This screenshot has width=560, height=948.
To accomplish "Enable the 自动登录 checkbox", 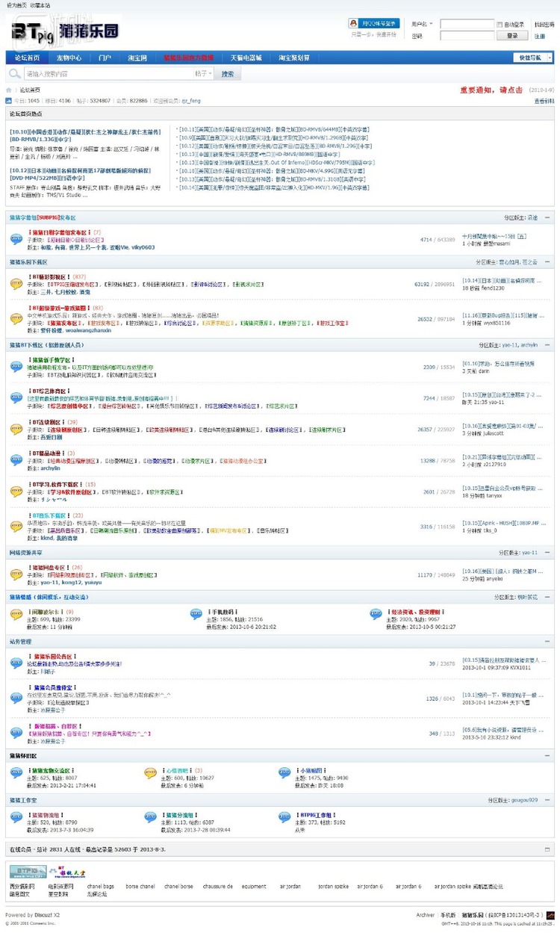I will 500,25.
